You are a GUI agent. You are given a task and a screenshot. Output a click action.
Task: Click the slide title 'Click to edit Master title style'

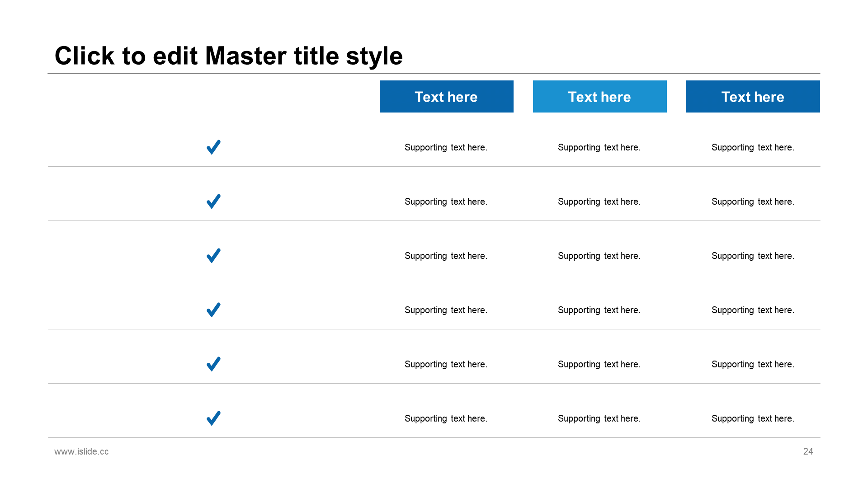click(229, 56)
